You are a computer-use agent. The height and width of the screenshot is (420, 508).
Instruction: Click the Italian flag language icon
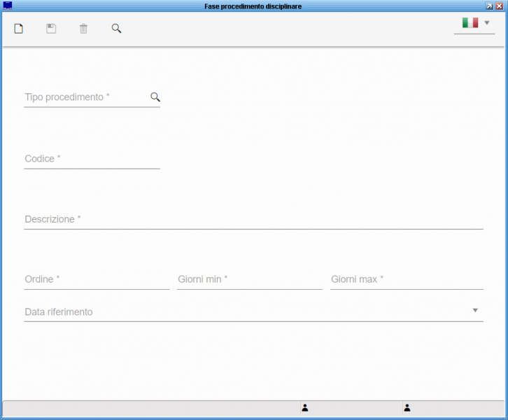click(x=470, y=22)
